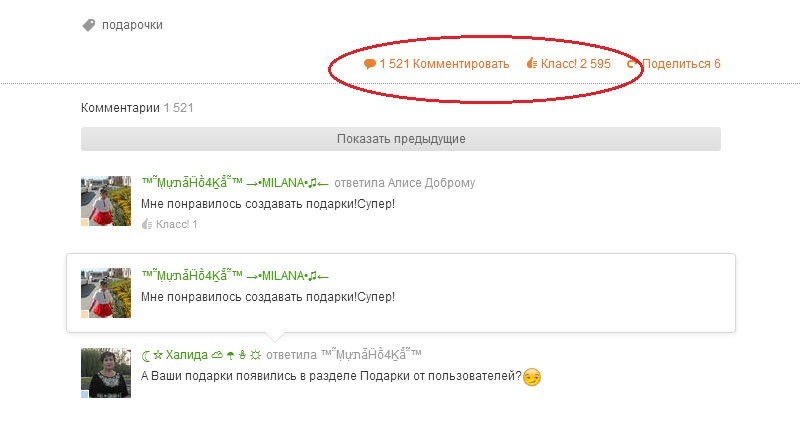Click the smirking emoji in Халида's comment
The height and width of the screenshot is (429, 801).
click(x=532, y=377)
